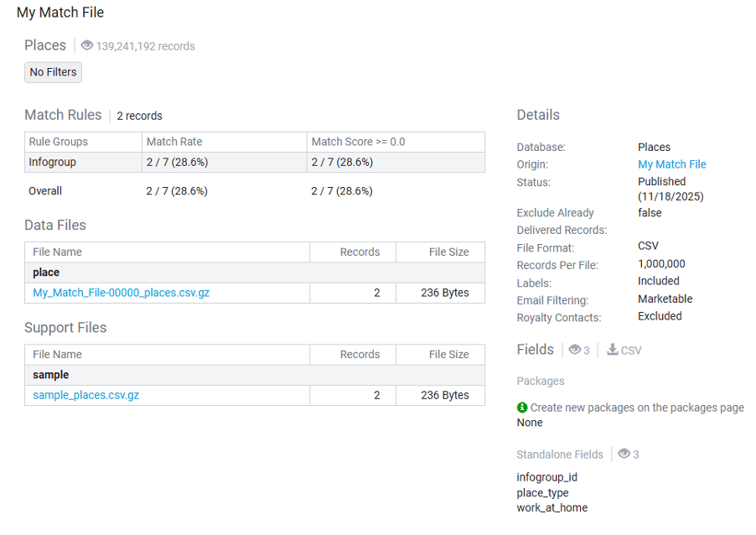Click the File Size header in Data Files
756x535 pixels.
tap(448, 252)
